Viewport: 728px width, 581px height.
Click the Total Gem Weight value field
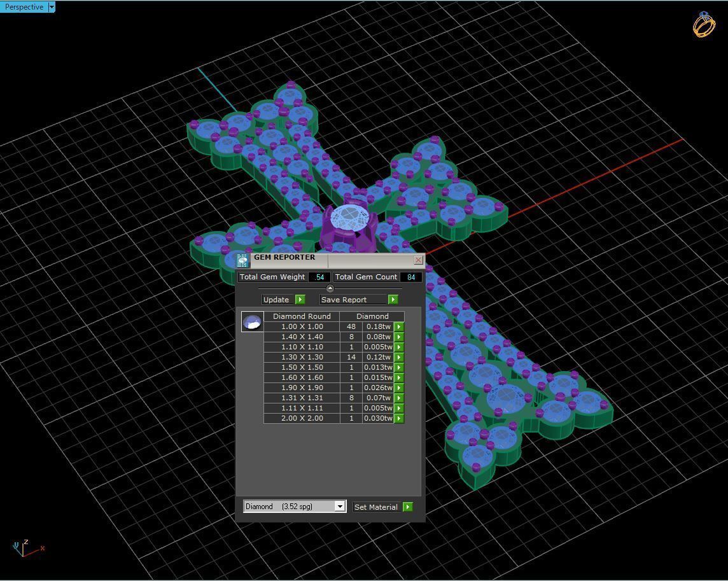click(x=319, y=277)
